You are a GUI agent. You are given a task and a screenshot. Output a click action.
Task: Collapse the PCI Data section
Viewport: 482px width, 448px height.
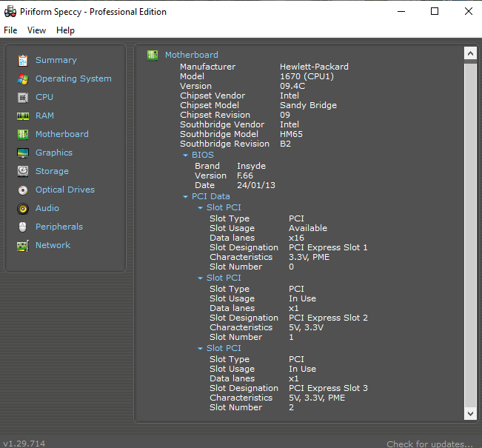185,197
